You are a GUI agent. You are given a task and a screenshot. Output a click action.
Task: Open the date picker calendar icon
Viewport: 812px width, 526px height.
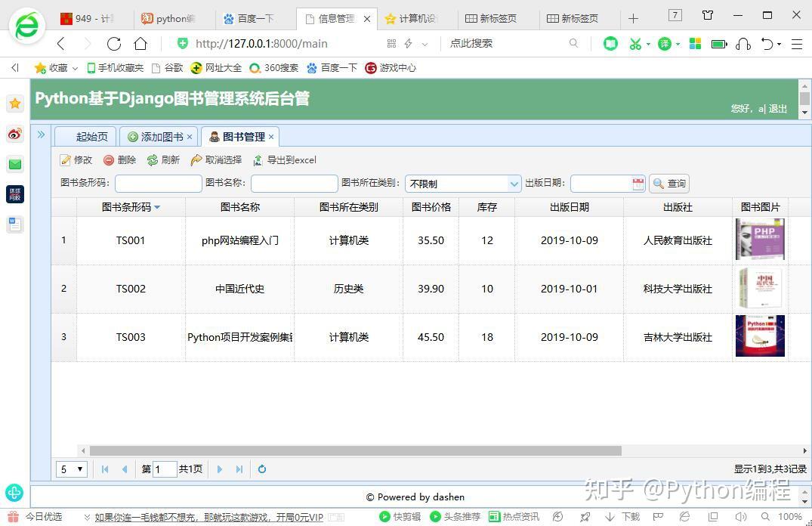tap(638, 183)
